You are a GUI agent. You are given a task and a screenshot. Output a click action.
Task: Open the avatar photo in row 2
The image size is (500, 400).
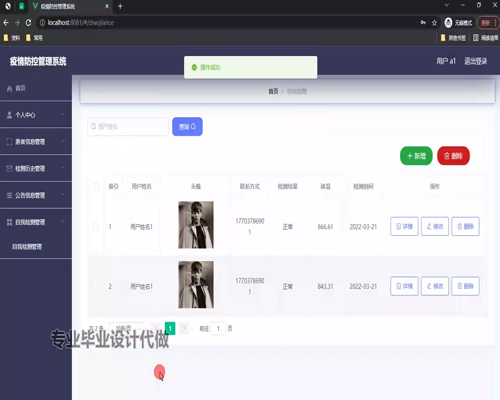click(x=196, y=284)
